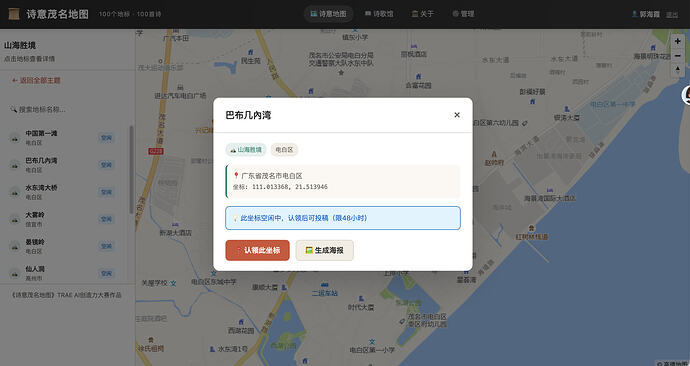Zoom in the map with plus button

(x=678, y=41)
